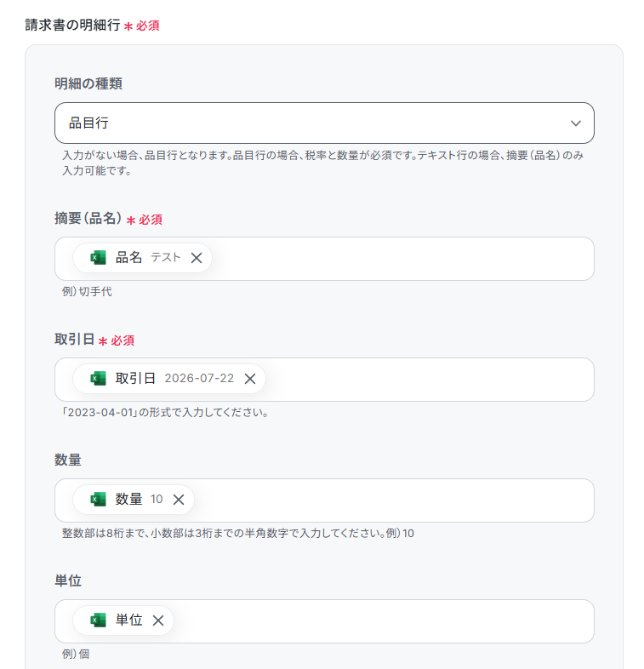The image size is (644, 669).
Task: Focus the 単位 input field empty area
Action: (x=384, y=620)
